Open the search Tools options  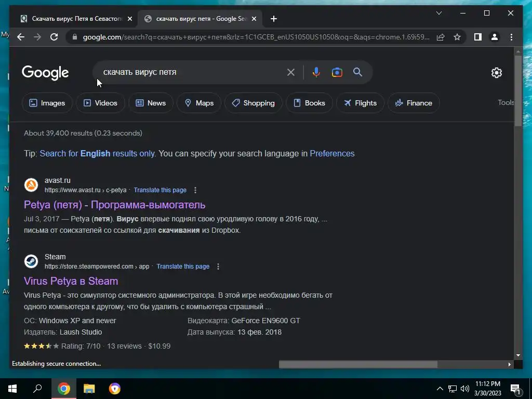[506, 102]
